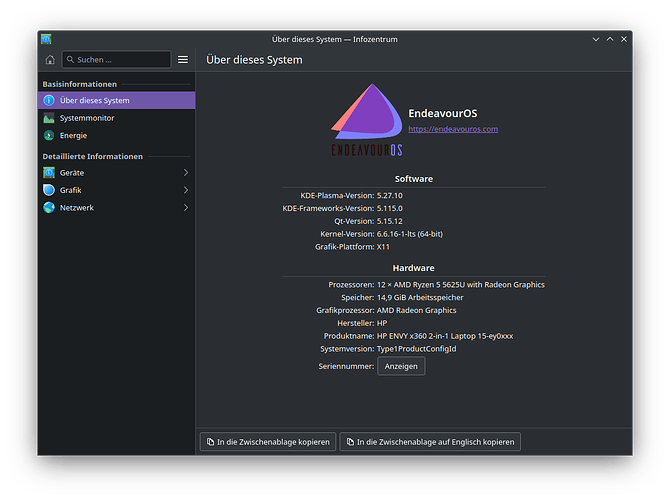Image resolution: width=670 pixels, height=500 pixels.
Task: Click the Systemmonitor icon in the sidebar
Action: pos(49,118)
